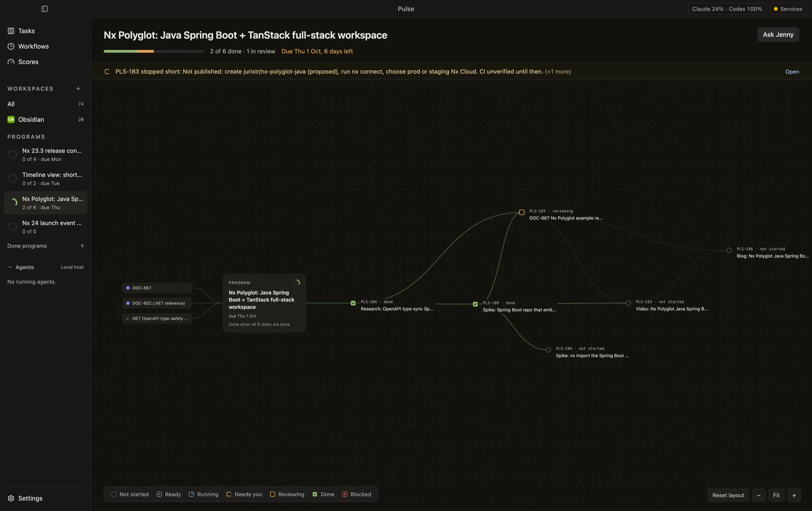Click the PLS-193 not started node
The width and height of the screenshot is (812, 511).
tap(628, 303)
